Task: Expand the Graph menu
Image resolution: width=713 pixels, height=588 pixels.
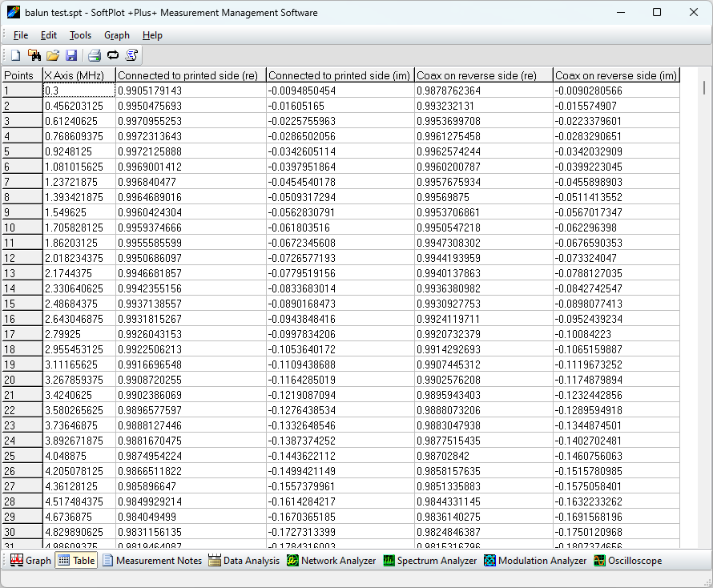Action: (x=117, y=35)
